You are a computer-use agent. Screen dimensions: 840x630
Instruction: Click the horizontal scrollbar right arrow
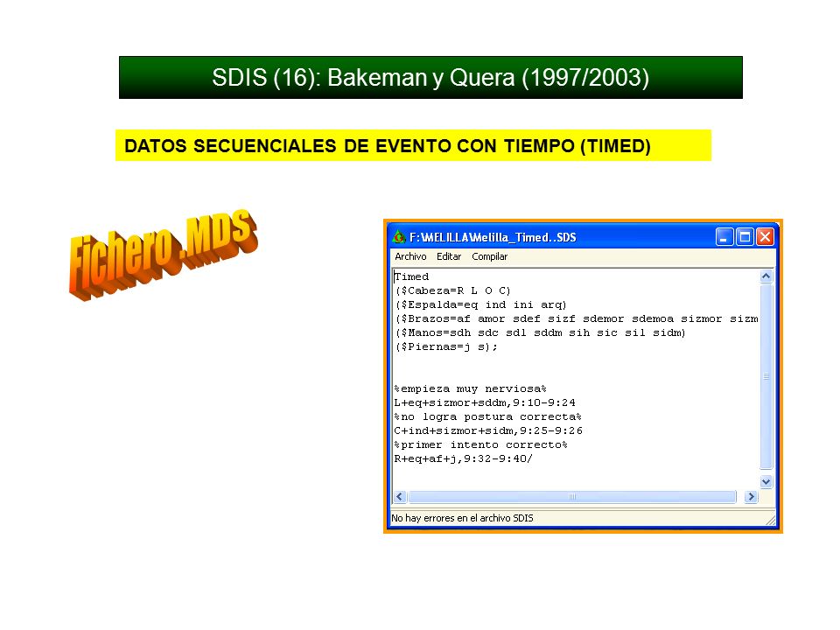click(x=751, y=497)
